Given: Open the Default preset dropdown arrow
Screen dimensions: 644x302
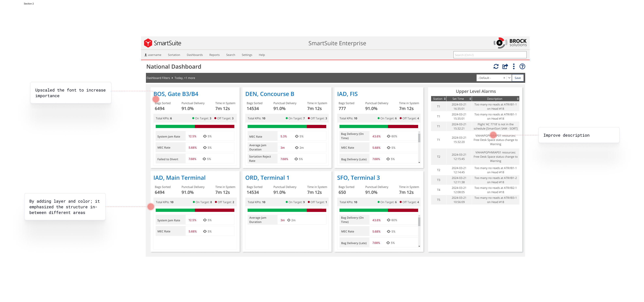Looking at the screenshot, I should click(509, 78).
